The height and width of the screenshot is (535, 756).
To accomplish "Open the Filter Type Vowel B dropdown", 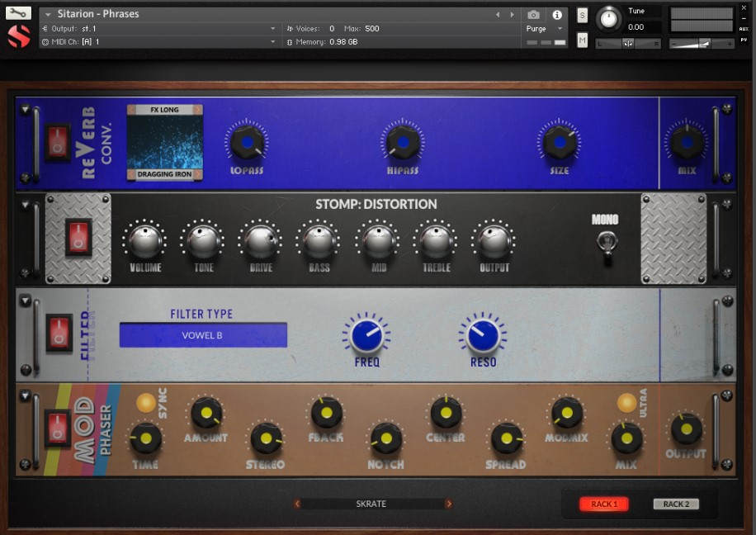I will click(202, 334).
